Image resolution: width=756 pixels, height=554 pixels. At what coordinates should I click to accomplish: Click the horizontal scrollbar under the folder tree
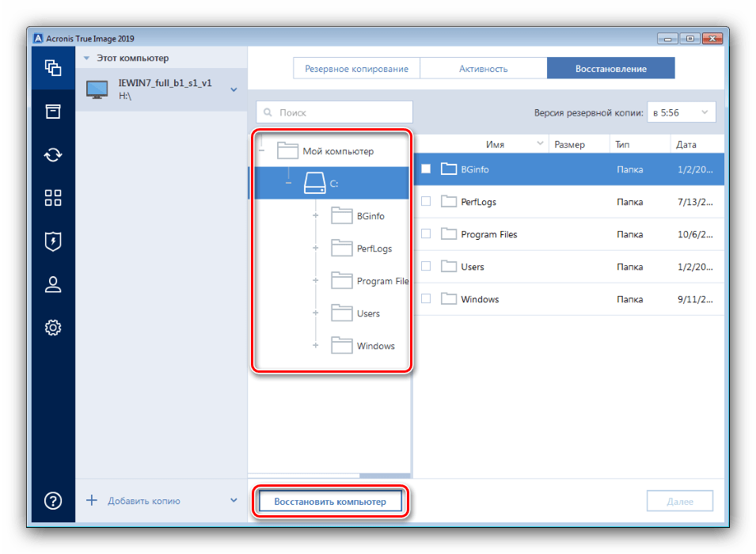(x=385, y=476)
